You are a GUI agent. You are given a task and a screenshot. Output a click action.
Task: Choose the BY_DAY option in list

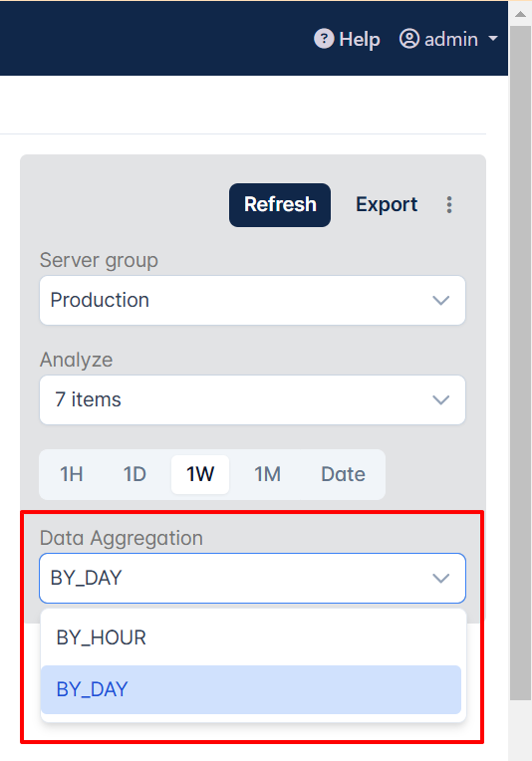click(x=251, y=689)
